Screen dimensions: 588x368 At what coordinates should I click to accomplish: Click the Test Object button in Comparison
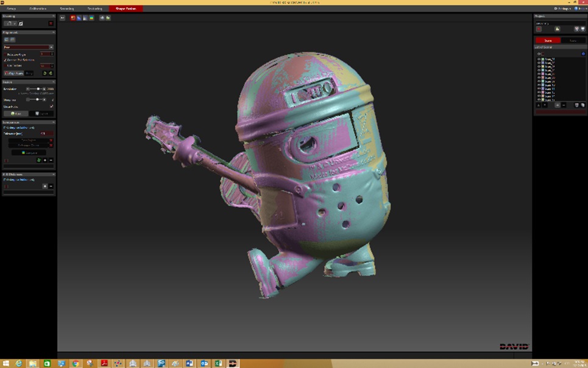[29, 140]
